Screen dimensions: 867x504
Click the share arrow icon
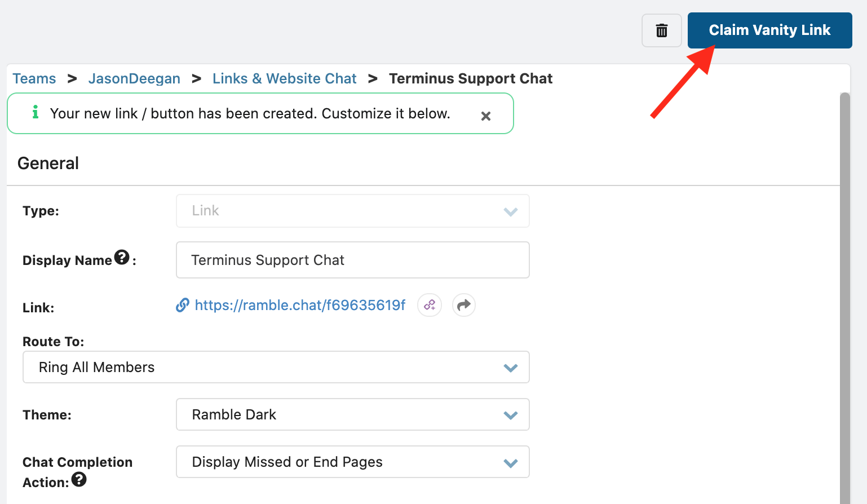(x=464, y=305)
